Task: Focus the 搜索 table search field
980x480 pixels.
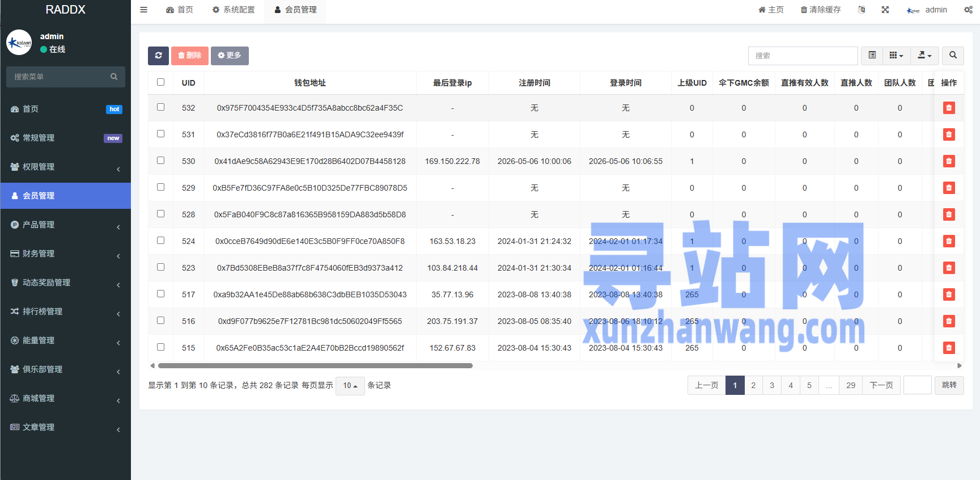Action: coord(803,56)
